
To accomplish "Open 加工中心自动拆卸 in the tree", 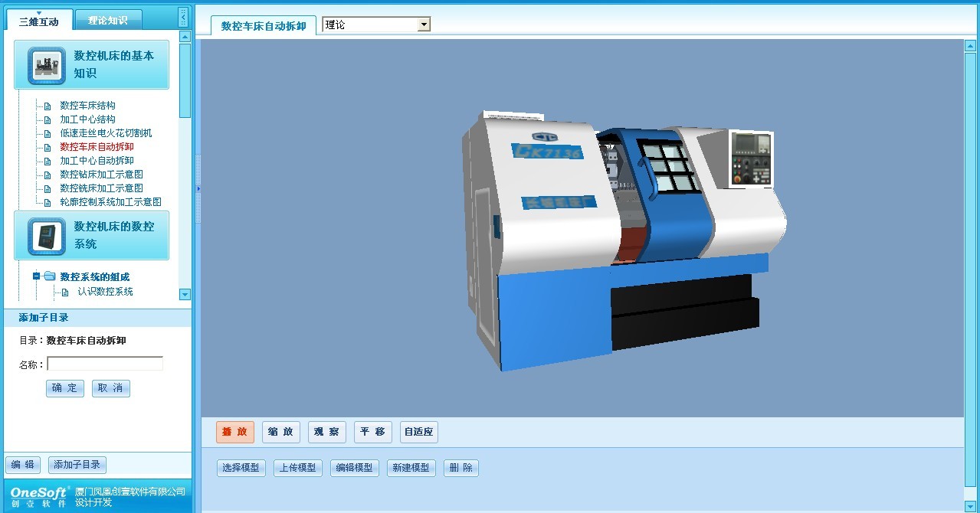I will coord(97,161).
